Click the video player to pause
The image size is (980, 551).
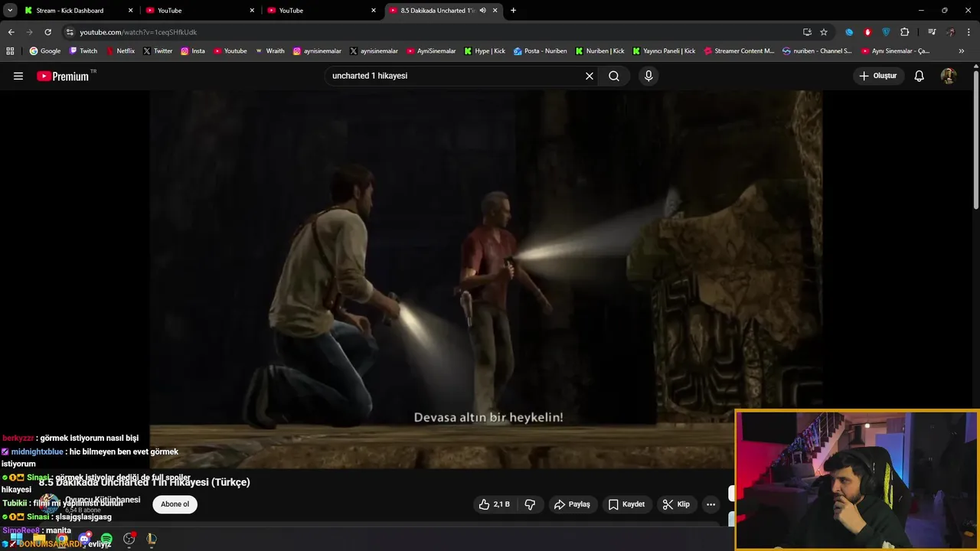point(486,279)
